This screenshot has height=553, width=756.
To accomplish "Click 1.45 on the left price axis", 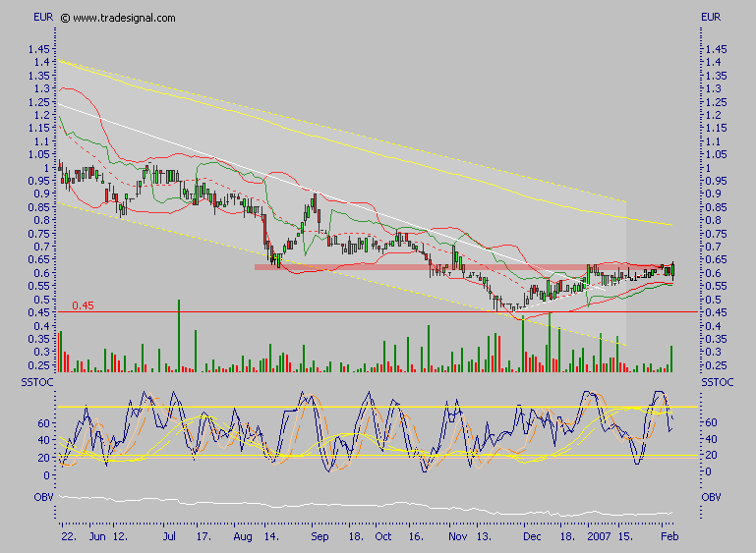I will (39, 48).
